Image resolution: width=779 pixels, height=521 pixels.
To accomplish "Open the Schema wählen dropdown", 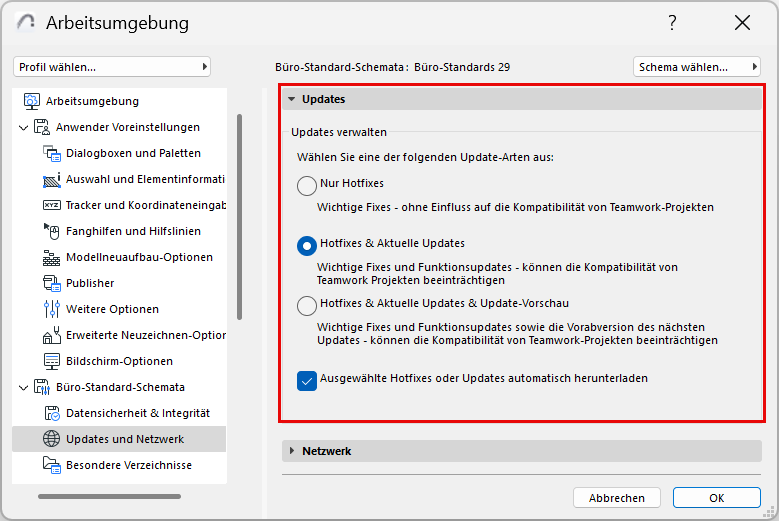I will 697,67.
